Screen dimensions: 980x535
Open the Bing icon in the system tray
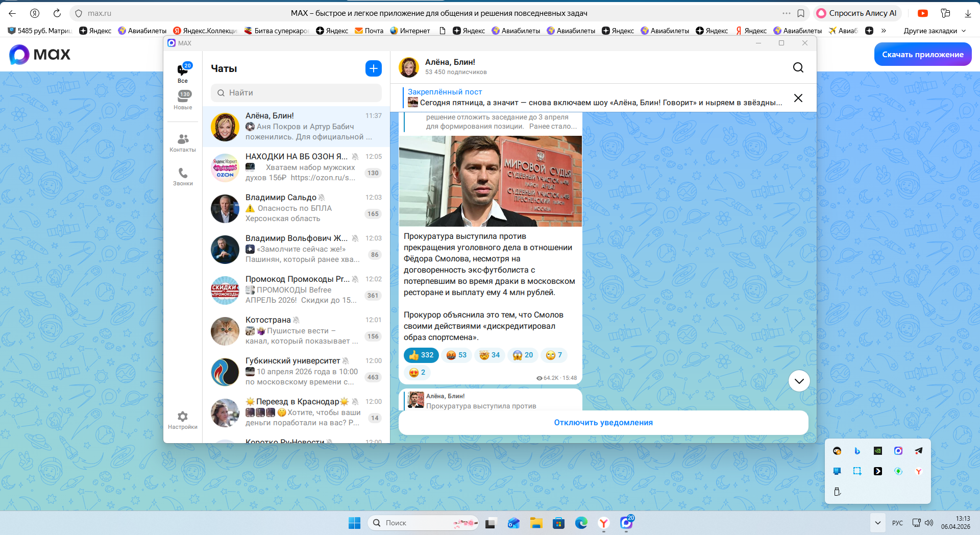tap(857, 451)
